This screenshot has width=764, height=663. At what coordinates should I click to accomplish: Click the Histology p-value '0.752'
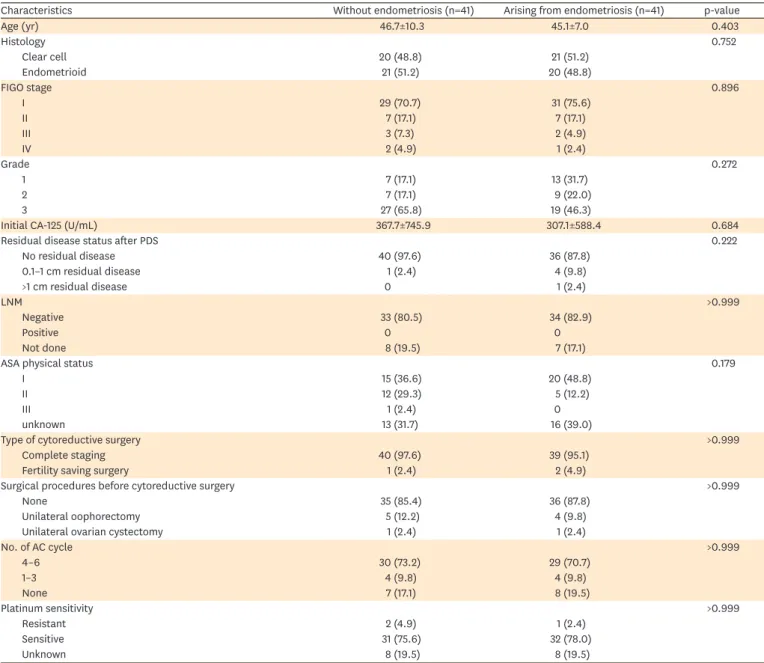724,41
